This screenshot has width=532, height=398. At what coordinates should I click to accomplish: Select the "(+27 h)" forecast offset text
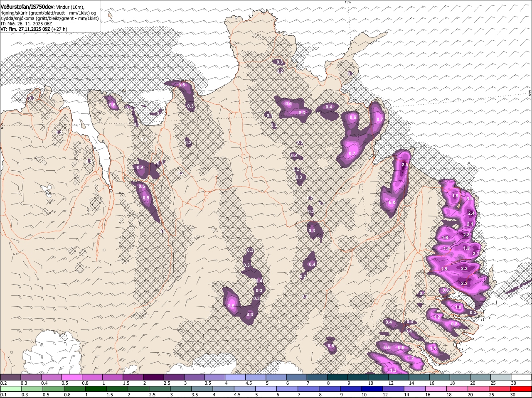tap(59, 29)
